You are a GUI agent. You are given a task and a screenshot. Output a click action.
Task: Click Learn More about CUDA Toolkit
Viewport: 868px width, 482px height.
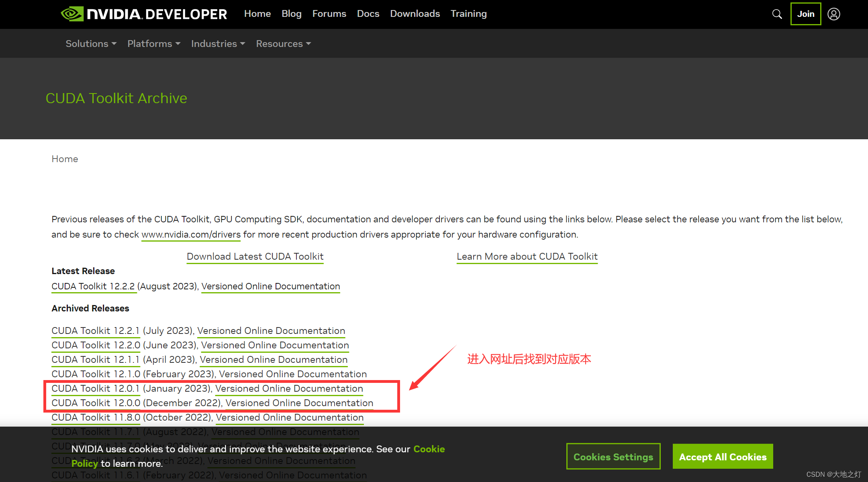(x=527, y=256)
